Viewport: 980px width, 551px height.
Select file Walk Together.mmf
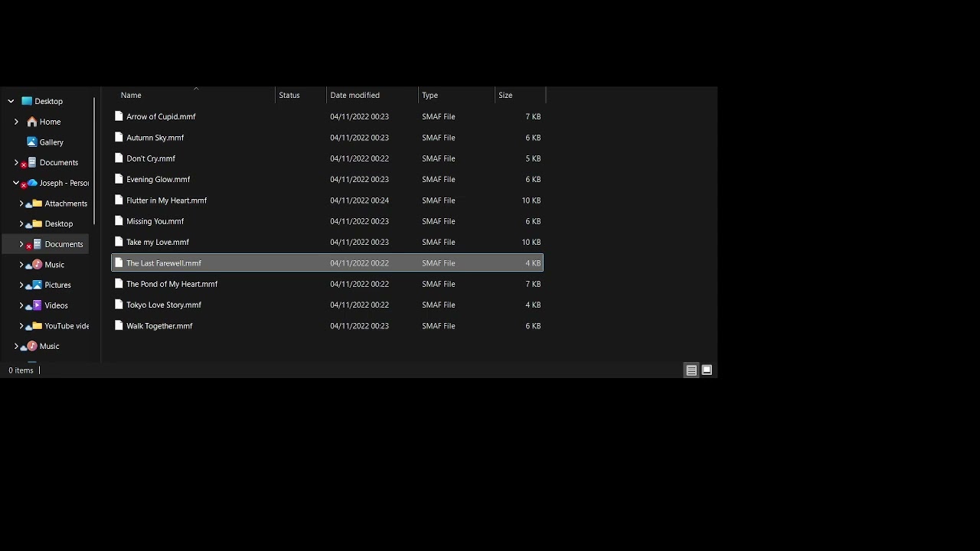click(x=159, y=326)
